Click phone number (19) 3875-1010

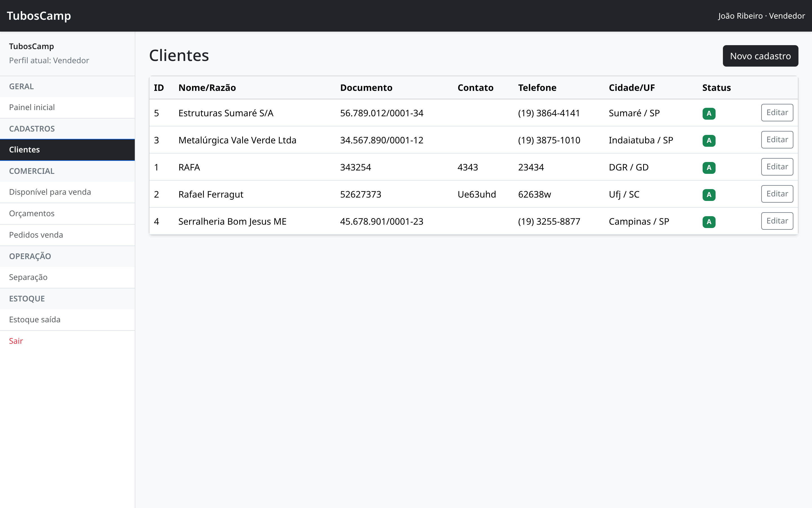click(x=549, y=141)
